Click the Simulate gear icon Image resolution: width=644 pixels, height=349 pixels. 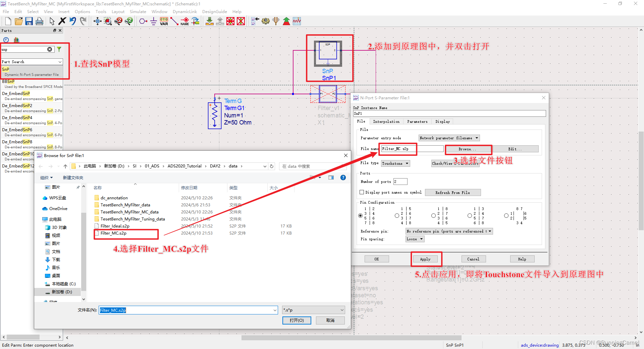click(265, 21)
